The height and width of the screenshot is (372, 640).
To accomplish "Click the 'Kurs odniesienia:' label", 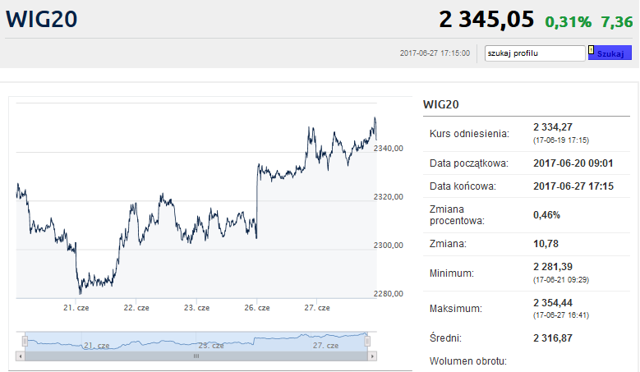I will point(469,134).
